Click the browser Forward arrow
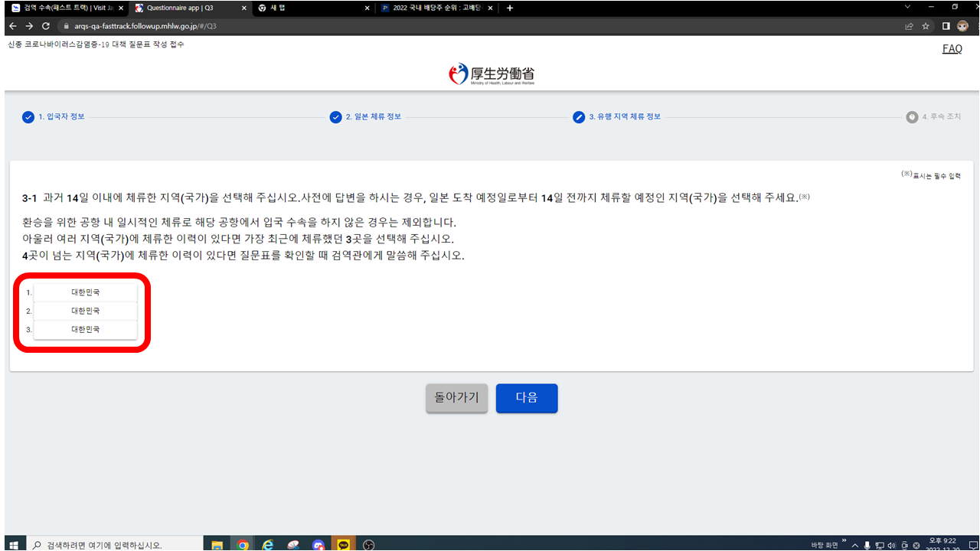980x551 pixels. click(29, 25)
